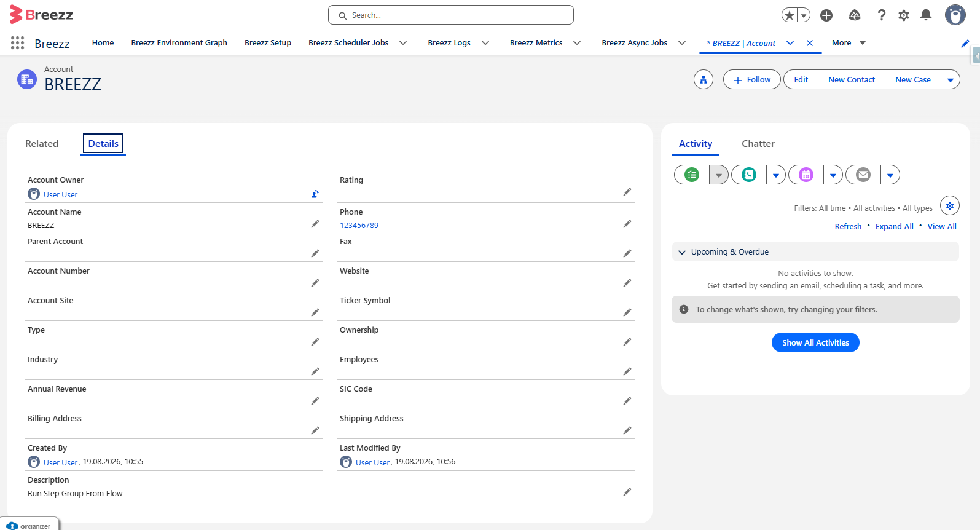
Task: Expand Breezz Metrics menu chevron
Action: [x=577, y=43]
